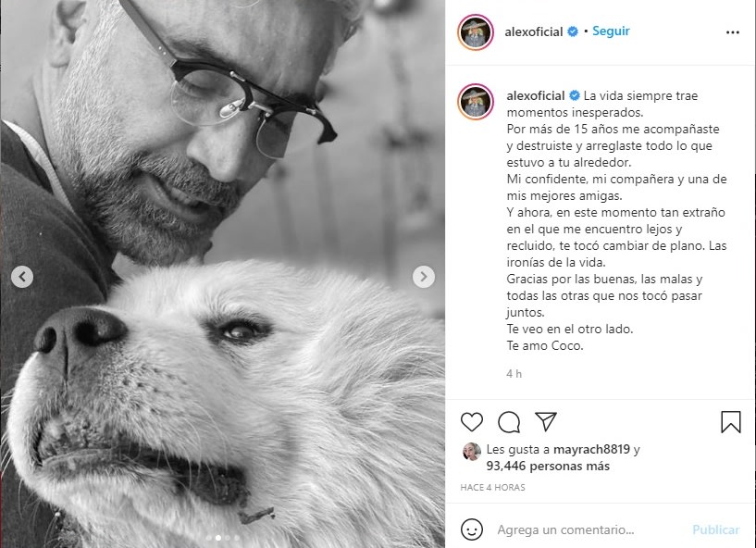This screenshot has height=548, width=756.
Task: Share the post with the paper plane icon
Action: pyautogui.click(x=546, y=421)
